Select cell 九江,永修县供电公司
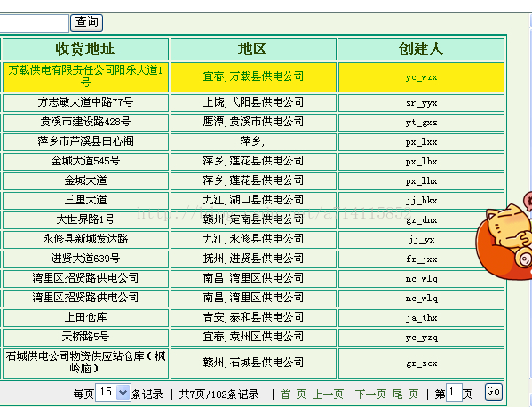 (x=253, y=240)
